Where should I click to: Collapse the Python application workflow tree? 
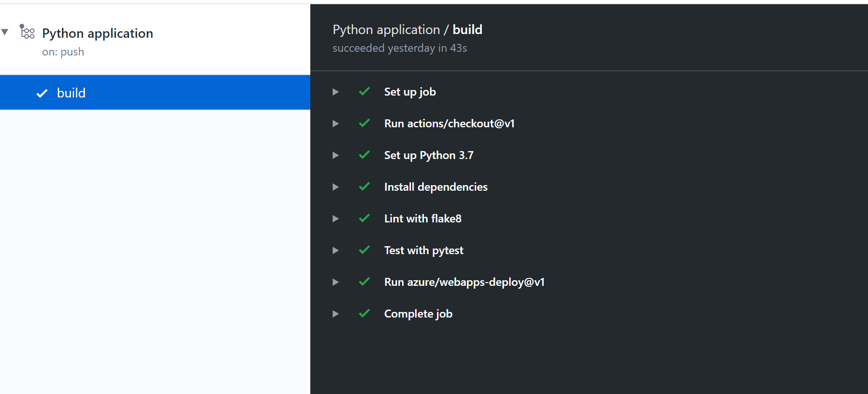tap(5, 32)
